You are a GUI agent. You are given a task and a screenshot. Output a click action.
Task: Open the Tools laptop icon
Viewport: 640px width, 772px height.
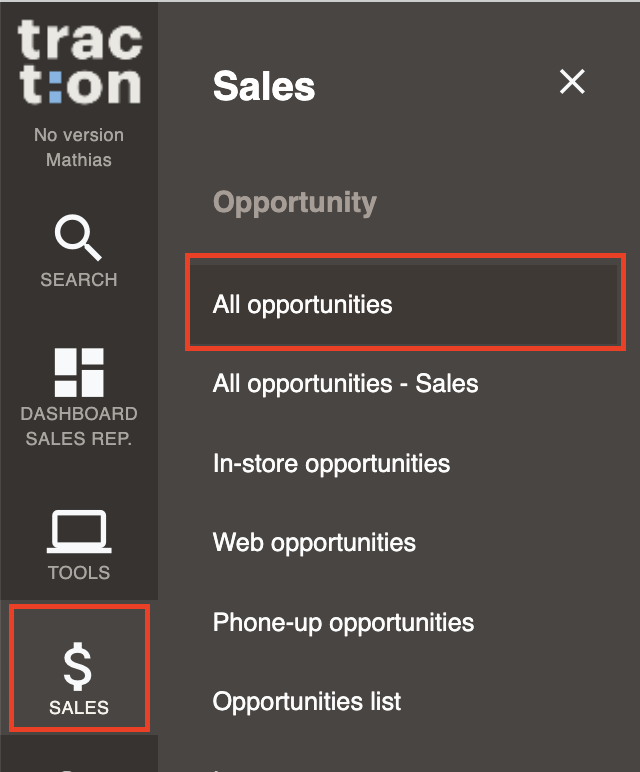(x=79, y=531)
